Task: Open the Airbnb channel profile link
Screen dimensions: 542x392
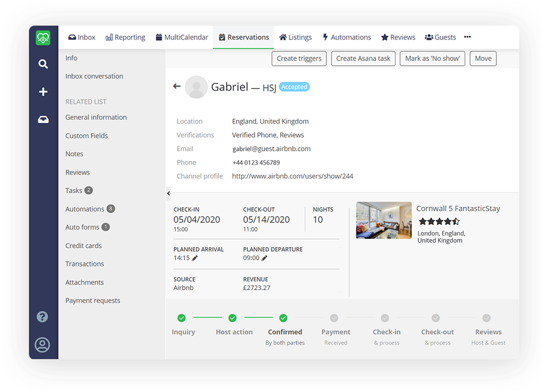Action: [292, 176]
